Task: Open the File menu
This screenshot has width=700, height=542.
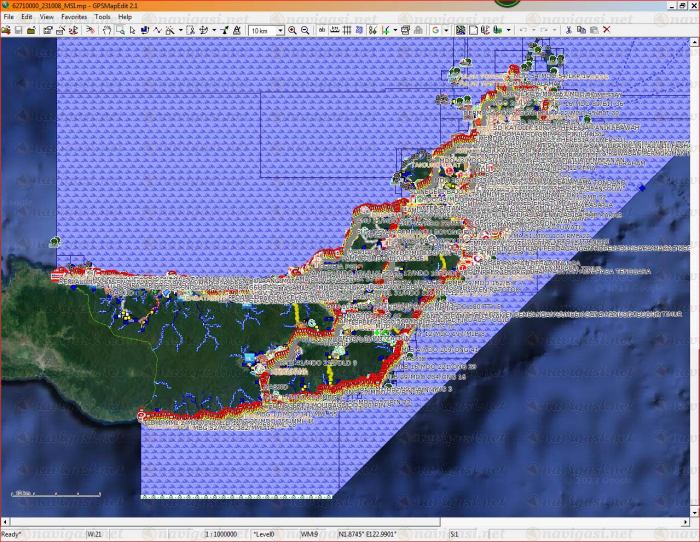Action: [8, 17]
